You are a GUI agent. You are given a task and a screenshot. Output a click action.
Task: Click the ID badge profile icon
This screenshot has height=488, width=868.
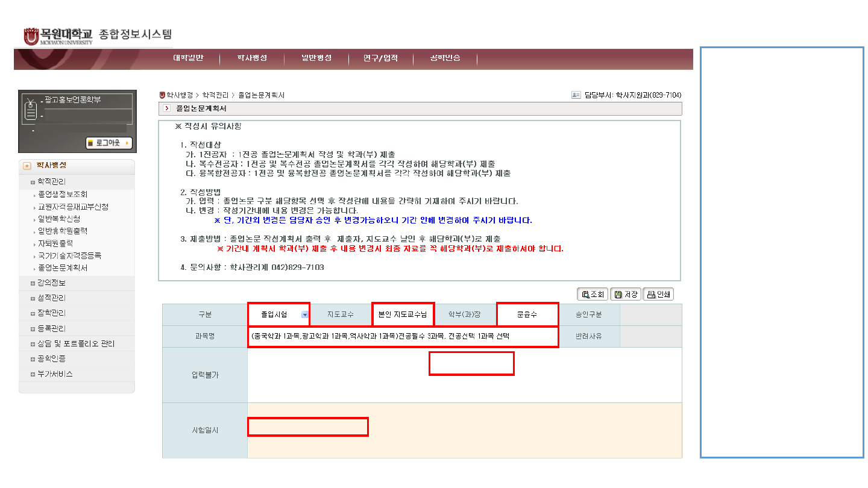[x=31, y=110]
